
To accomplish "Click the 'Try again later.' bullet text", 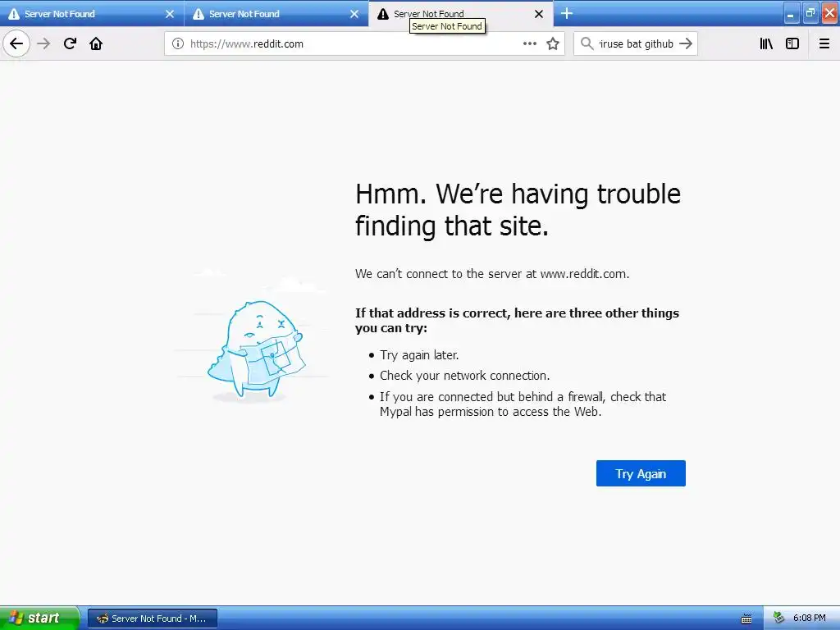I will click(x=419, y=355).
